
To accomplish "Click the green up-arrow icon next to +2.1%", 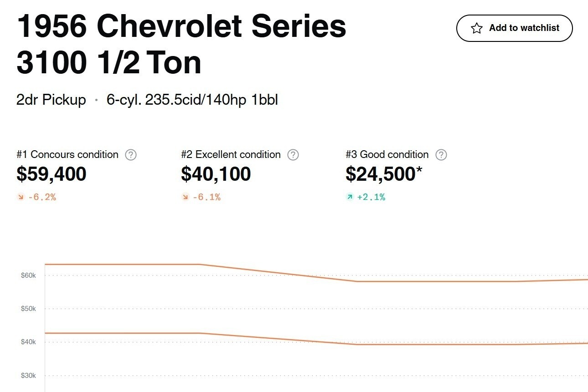I will (350, 197).
